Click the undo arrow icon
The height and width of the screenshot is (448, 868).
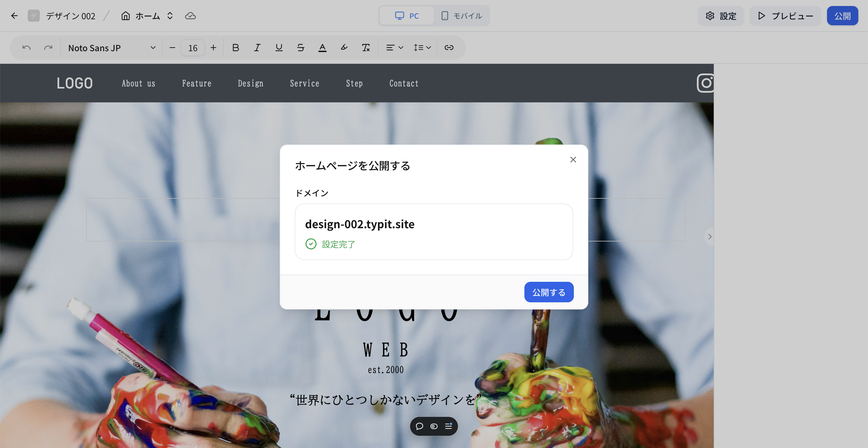click(26, 48)
